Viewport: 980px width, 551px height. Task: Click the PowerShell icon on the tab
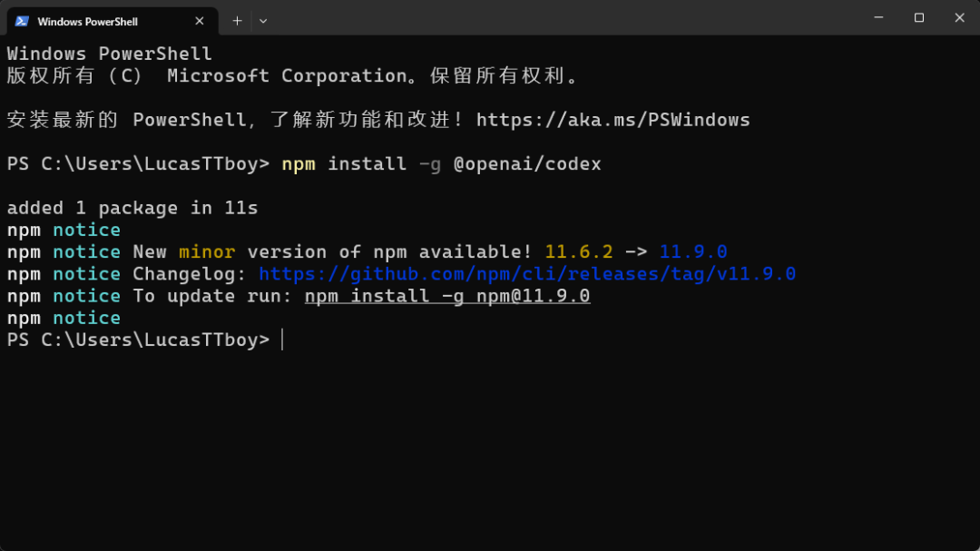click(22, 21)
